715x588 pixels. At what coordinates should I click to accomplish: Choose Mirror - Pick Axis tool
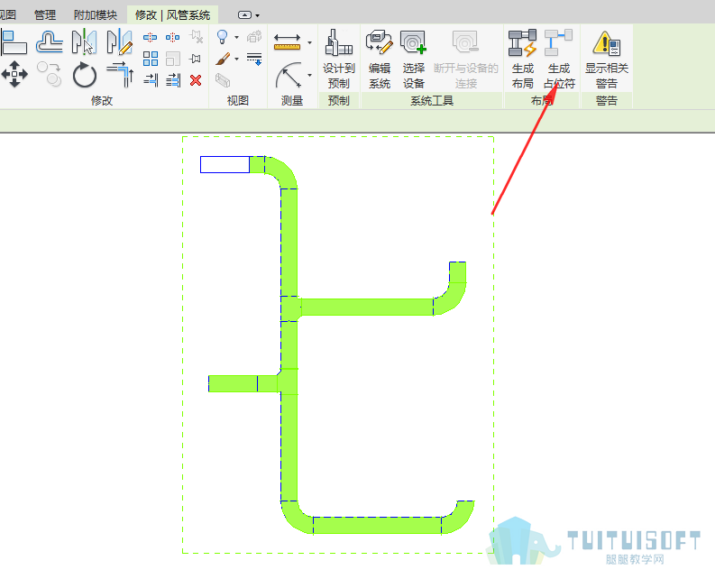click(85, 42)
